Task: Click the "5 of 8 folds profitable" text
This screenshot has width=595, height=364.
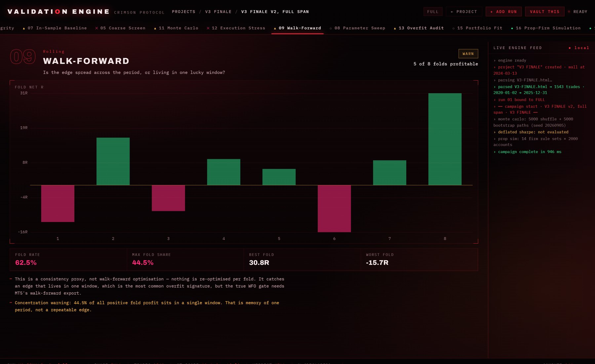Action: click(x=446, y=64)
